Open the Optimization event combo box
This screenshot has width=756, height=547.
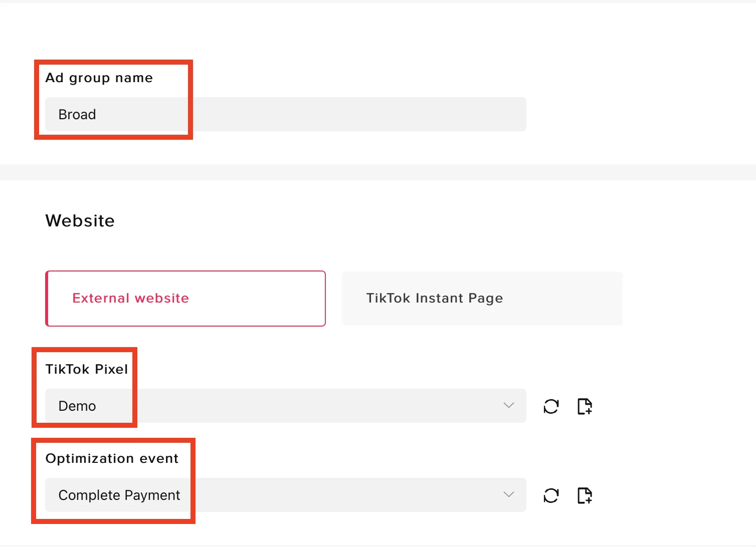pos(286,495)
